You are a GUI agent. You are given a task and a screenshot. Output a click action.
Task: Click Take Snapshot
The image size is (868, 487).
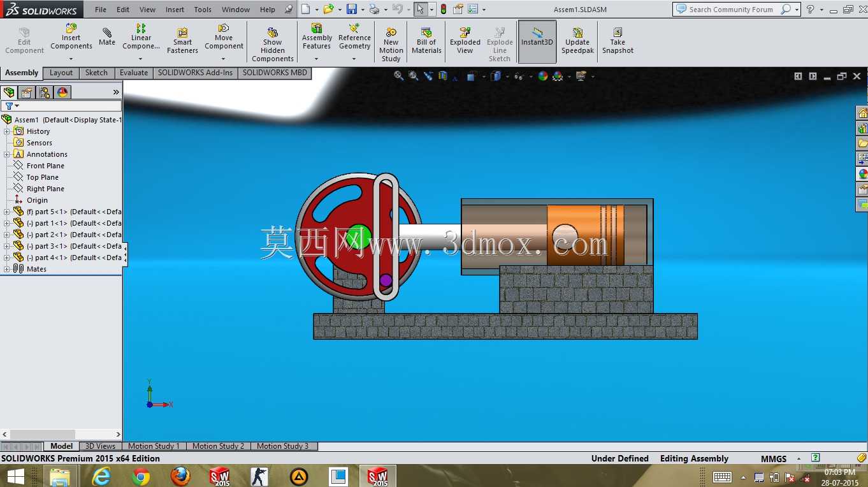(x=618, y=41)
